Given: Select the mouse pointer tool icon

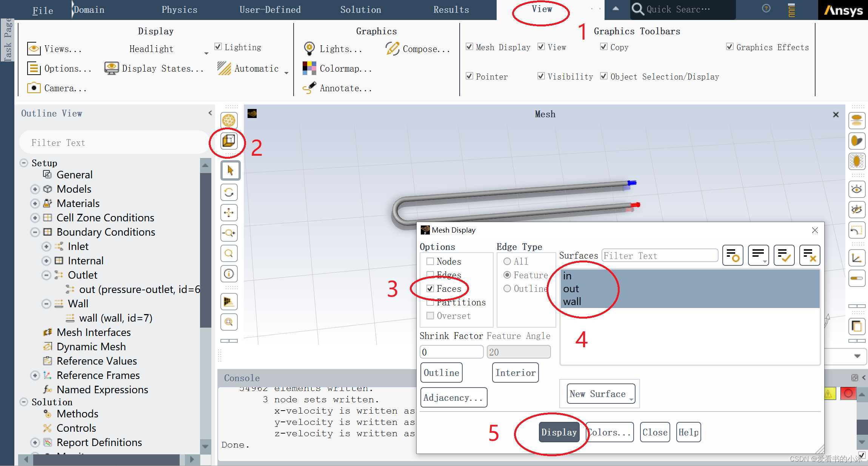Looking at the screenshot, I should pyautogui.click(x=229, y=171).
